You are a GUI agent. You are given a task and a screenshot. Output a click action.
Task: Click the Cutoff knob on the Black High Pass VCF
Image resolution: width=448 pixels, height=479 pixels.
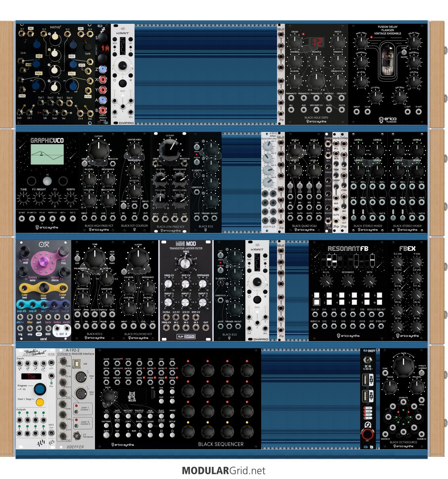click(x=98, y=150)
